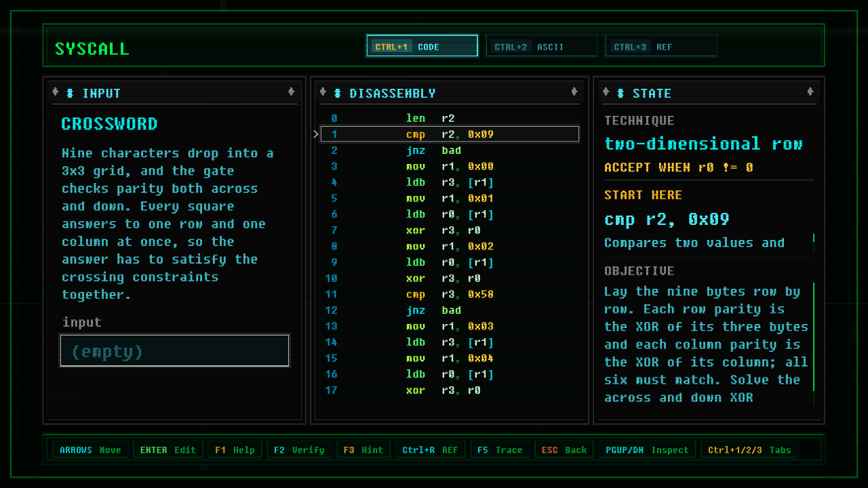Click the TECHNIQUE heading
868x488 pixels.
point(639,121)
